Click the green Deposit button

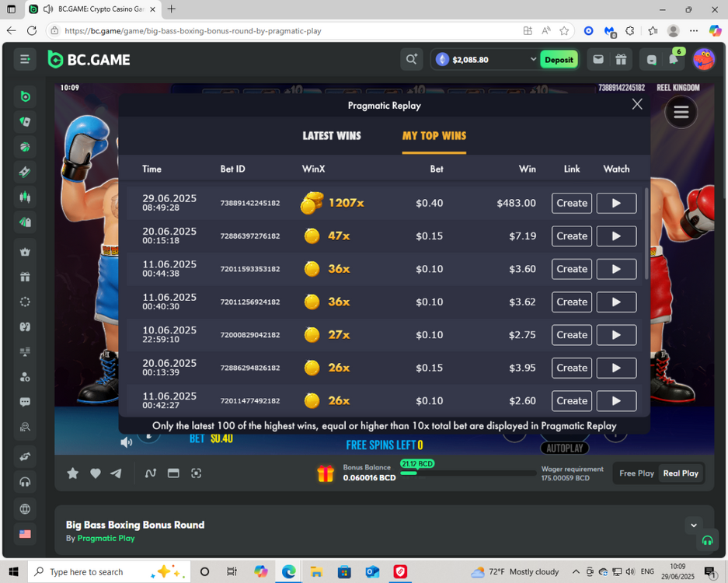[559, 59]
